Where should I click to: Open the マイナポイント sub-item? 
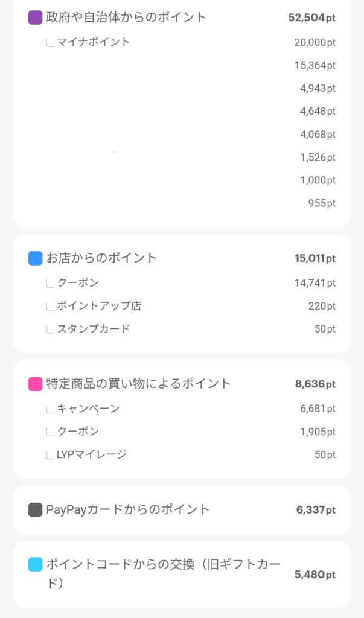[93, 42]
